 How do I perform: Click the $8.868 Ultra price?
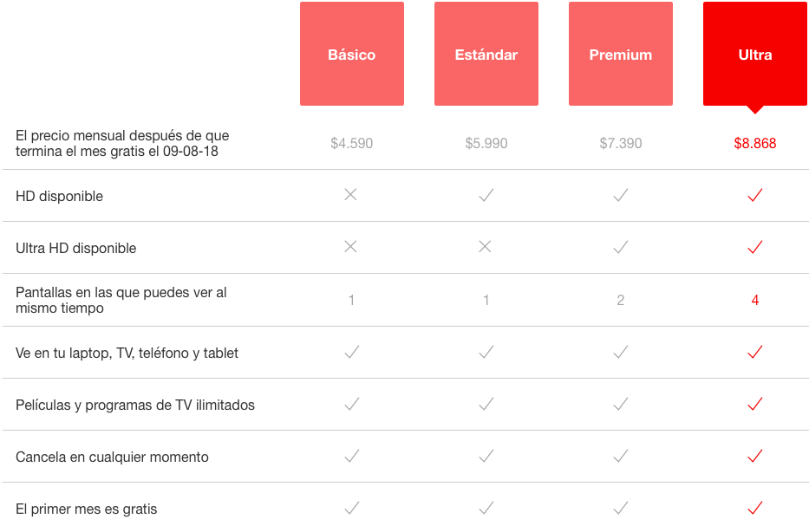tap(754, 143)
